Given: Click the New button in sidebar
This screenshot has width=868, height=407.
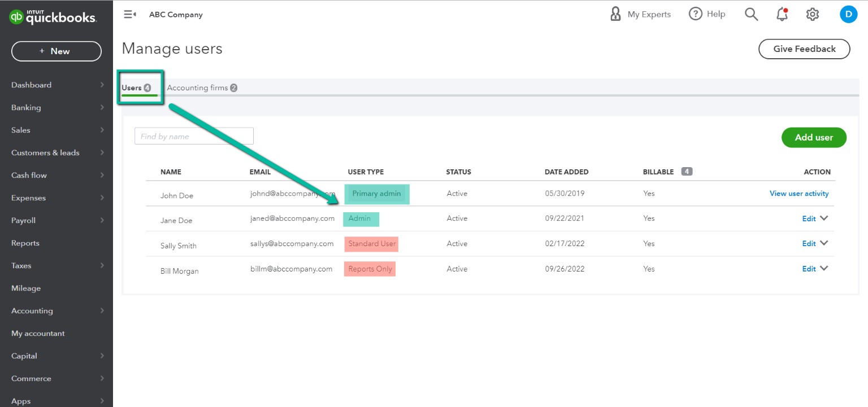Looking at the screenshot, I should (57, 51).
